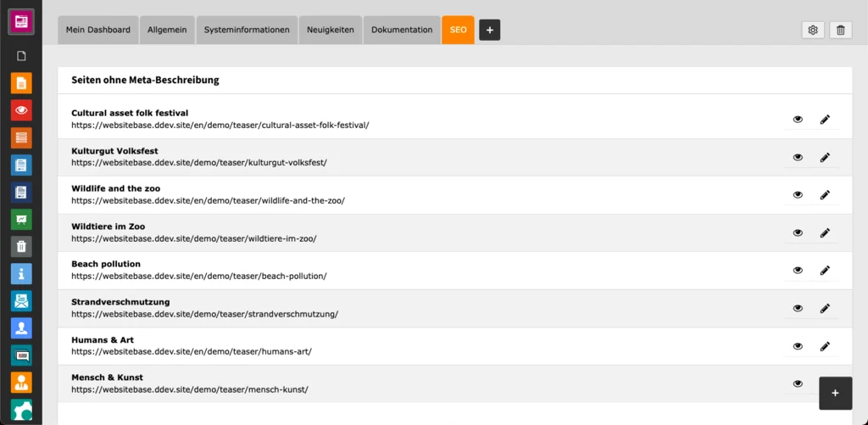View the Wildtiere im Zoo page
Screen dimensions: 868x425
[798, 232]
